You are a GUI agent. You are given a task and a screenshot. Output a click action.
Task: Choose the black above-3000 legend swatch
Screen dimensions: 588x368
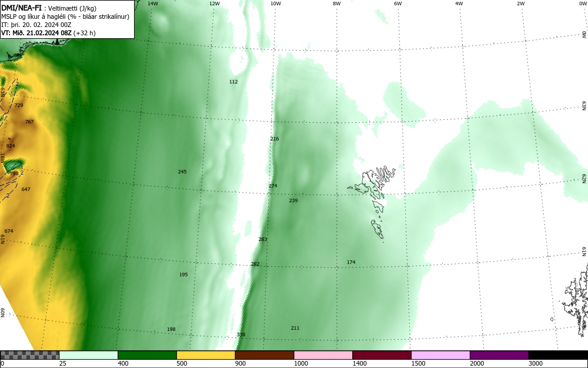pyautogui.click(x=558, y=355)
